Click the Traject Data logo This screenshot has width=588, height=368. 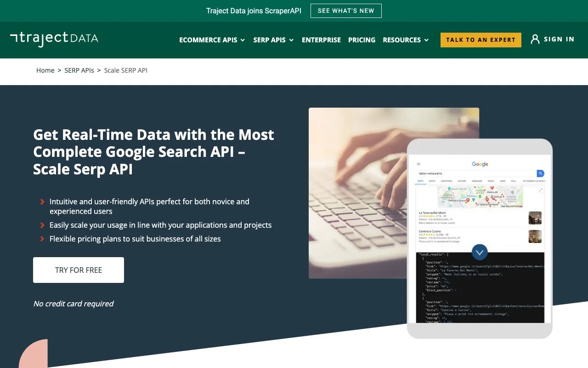54,40
